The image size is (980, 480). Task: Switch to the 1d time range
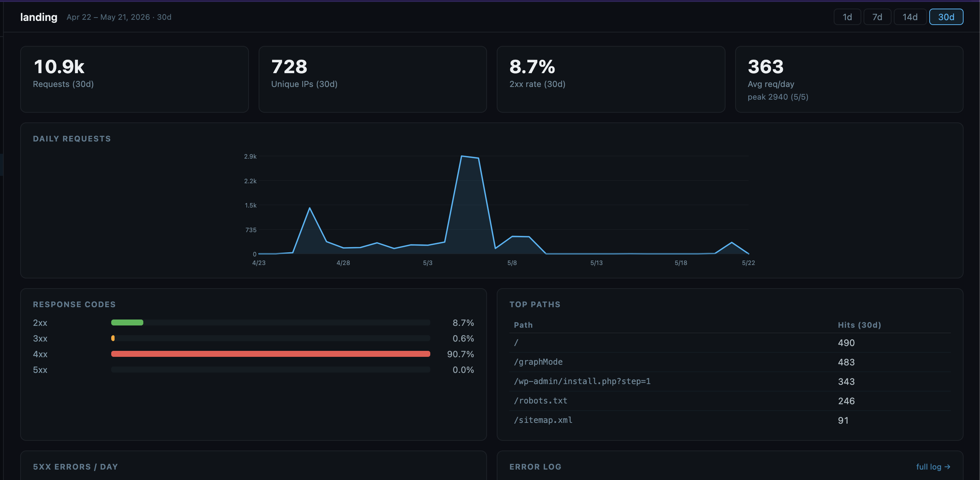click(x=847, y=17)
